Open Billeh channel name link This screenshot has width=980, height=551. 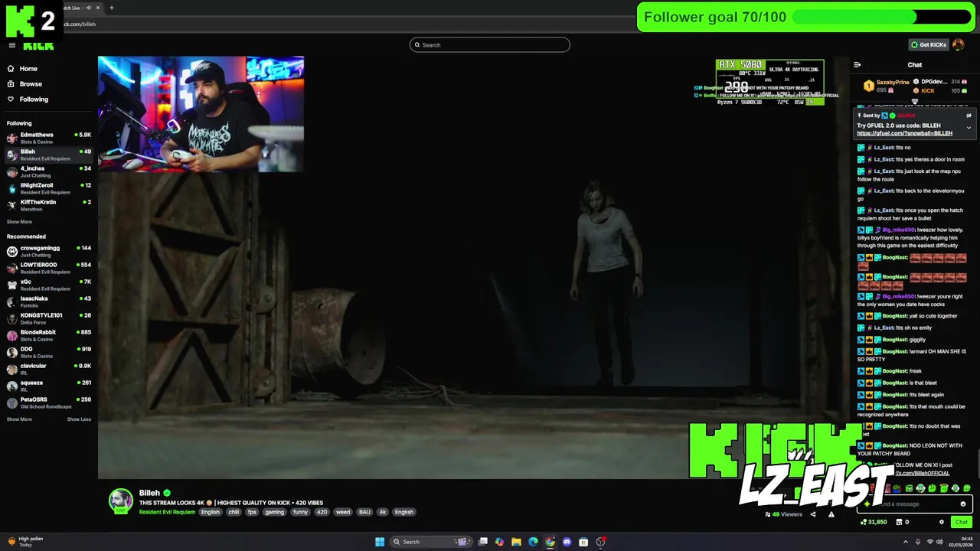(149, 493)
